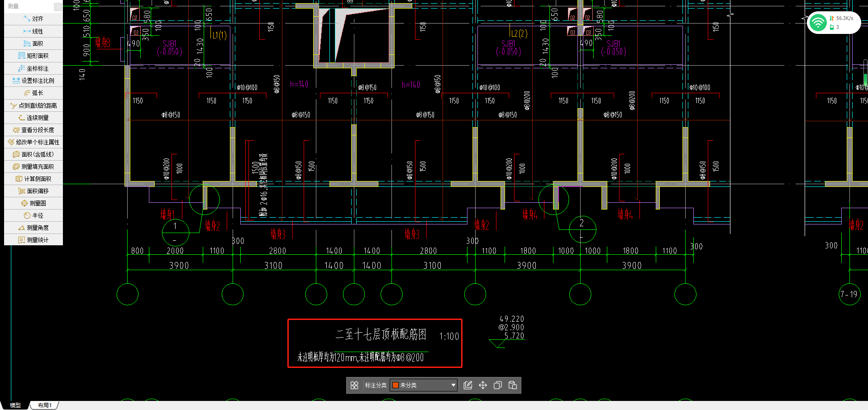Choose the 线性 linear measurement tool
The height and width of the screenshot is (410, 868).
pos(33,31)
